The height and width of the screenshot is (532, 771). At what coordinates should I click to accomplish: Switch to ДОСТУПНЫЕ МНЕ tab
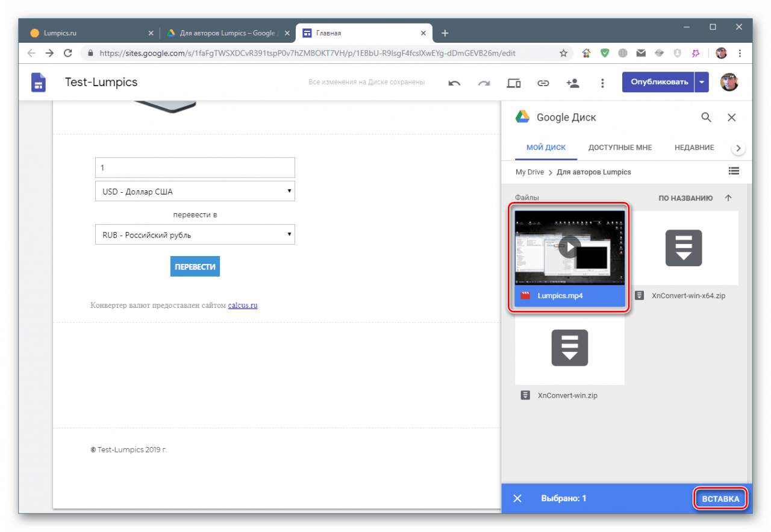coord(620,148)
